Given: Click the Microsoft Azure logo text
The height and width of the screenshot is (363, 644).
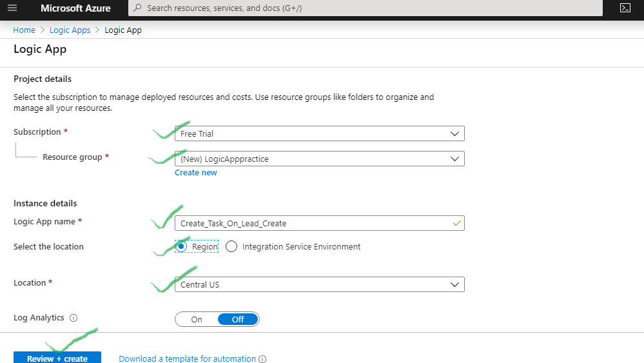Looking at the screenshot, I should [x=75, y=8].
